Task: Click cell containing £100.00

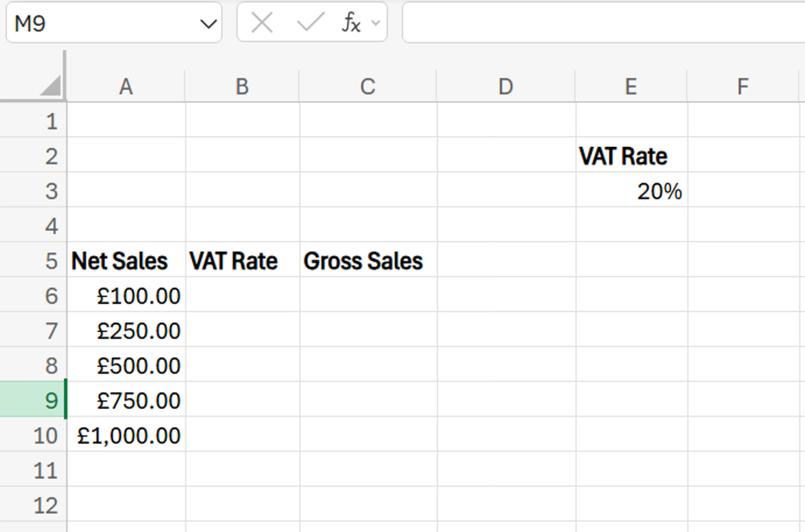Action: coord(126,296)
